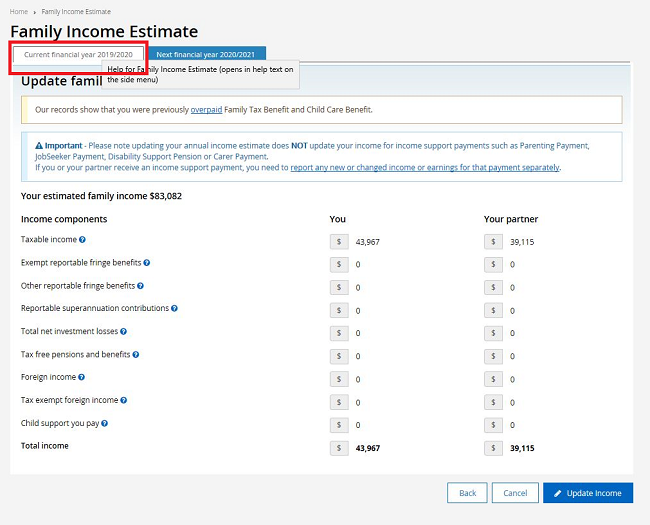Switch to Next financial year 2020/2021 tab

[x=206, y=54]
